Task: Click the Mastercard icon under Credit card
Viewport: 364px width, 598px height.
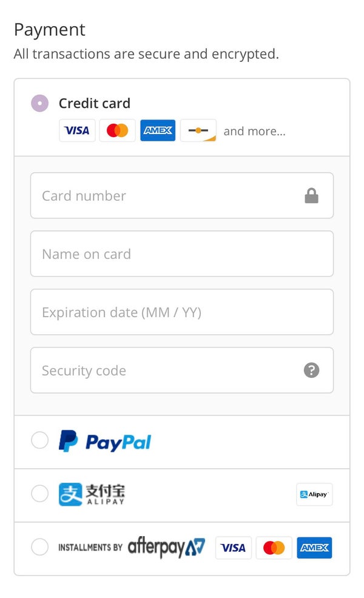Action: [117, 130]
